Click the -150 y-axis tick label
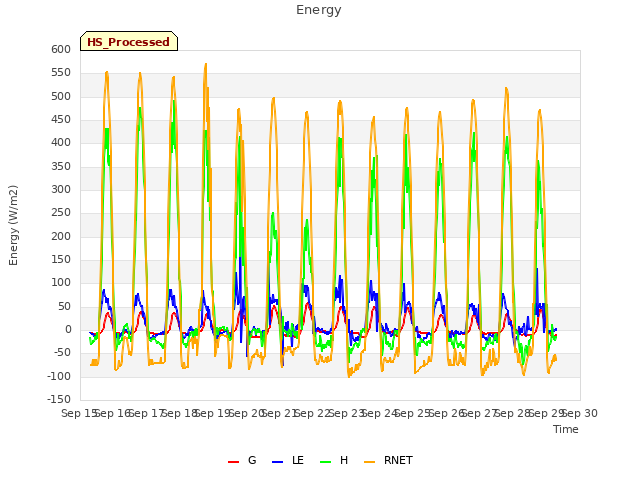Screen dimensions: 640x480 click(59, 399)
